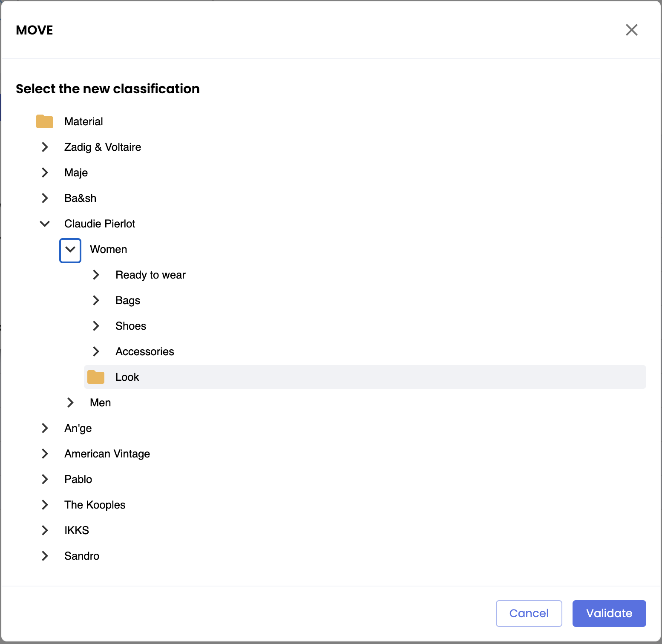Select the Shoes label
The width and height of the screenshot is (662, 644).
pyautogui.click(x=131, y=326)
